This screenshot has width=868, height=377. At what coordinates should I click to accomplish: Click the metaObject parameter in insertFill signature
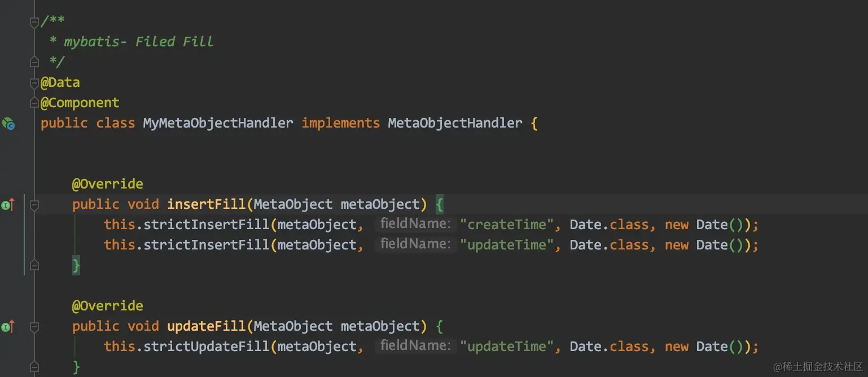(x=380, y=204)
